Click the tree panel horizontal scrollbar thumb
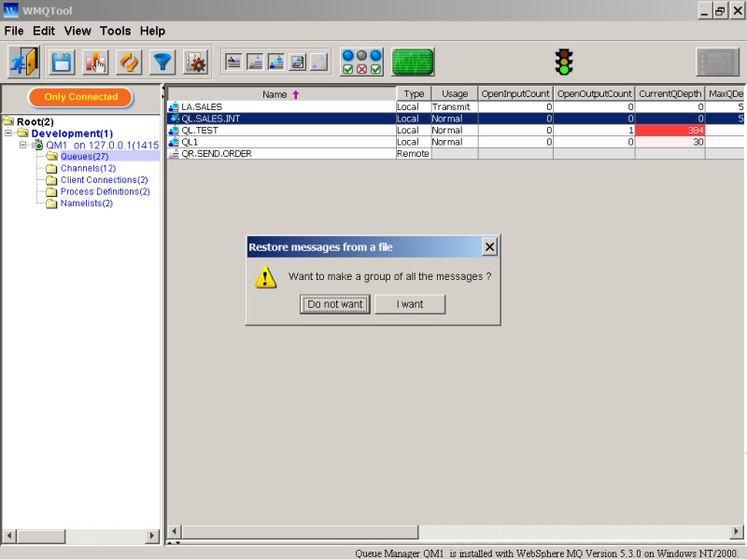 pyautogui.click(x=41, y=536)
